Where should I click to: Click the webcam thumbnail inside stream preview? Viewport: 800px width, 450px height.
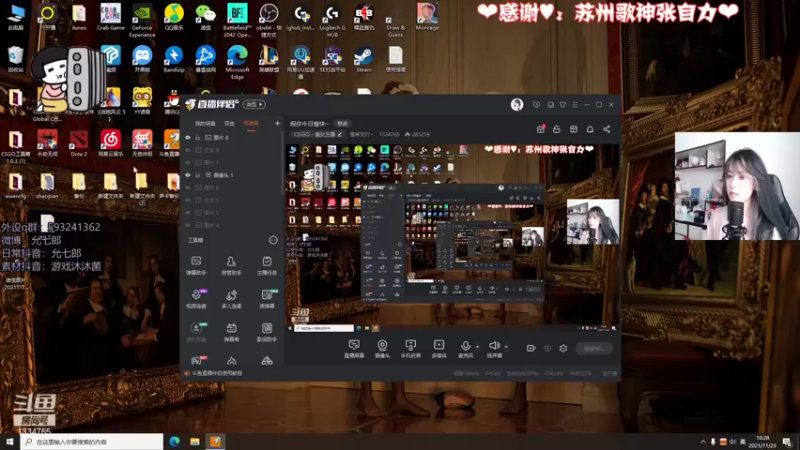point(593,221)
